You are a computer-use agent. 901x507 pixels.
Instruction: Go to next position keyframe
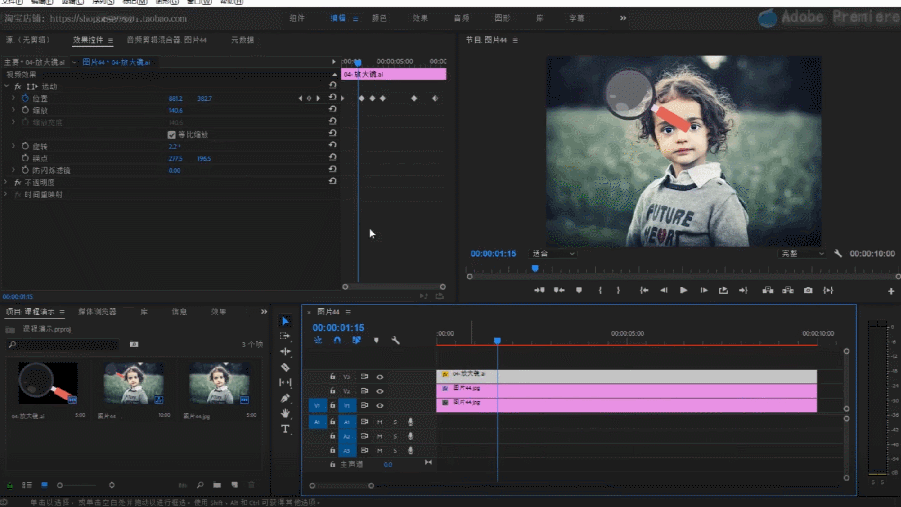click(318, 98)
